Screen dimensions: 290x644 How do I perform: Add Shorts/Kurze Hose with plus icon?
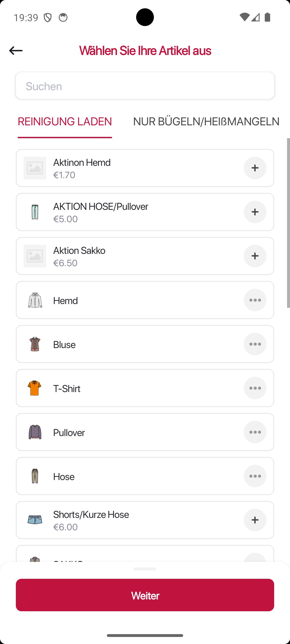255,520
